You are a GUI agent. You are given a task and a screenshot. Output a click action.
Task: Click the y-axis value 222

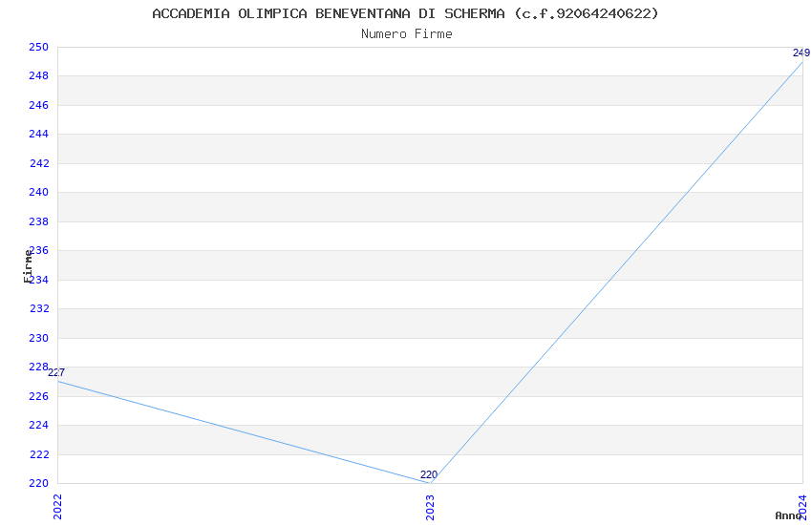39,454
